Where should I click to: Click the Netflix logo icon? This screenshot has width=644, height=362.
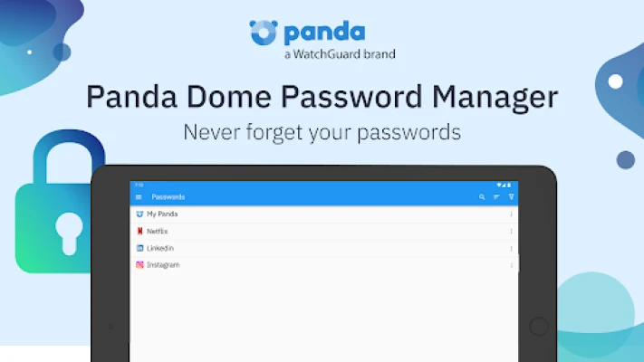(x=139, y=231)
